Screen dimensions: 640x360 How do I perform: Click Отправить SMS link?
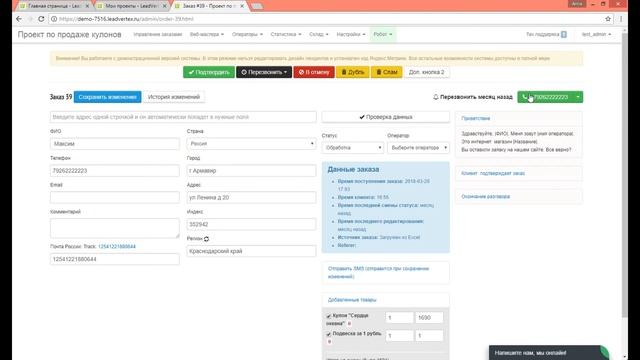378,273
